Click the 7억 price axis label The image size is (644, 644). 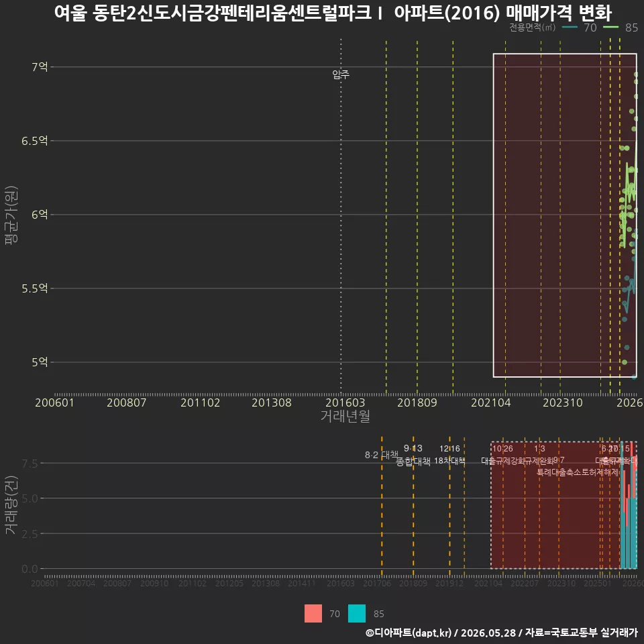coord(40,67)
